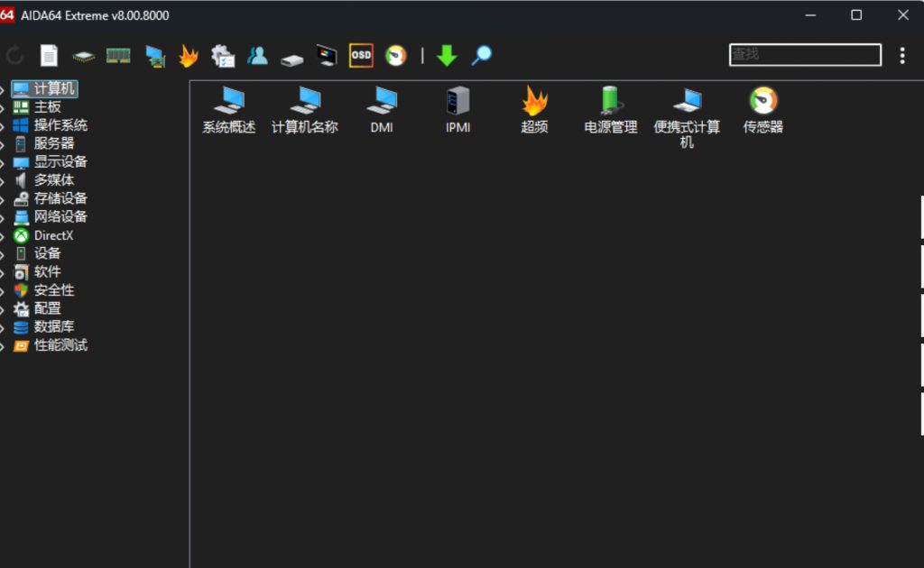Open the memory module toolbar icon
Image resolution: width=924 pixels, height=568 pixels.
118,56
